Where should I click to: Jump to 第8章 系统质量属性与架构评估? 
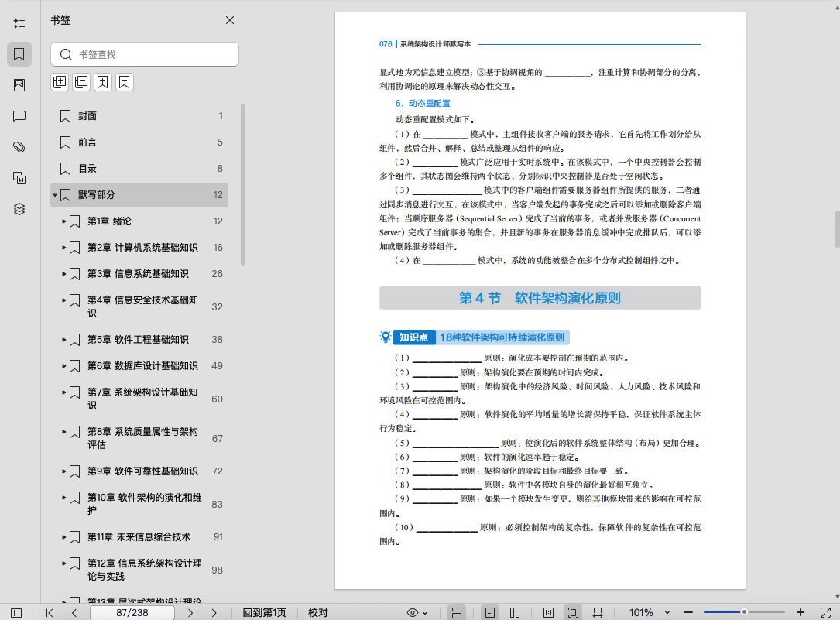coord(142,439)
